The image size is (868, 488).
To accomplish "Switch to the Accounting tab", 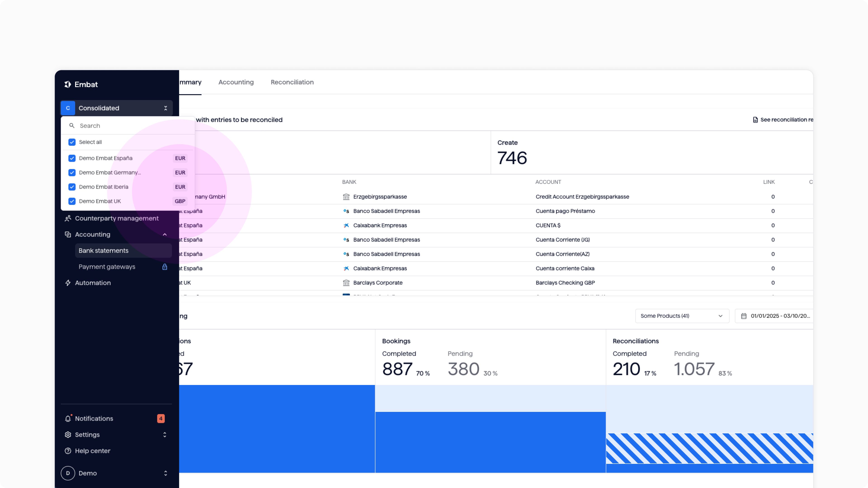I will pos(236,82).
